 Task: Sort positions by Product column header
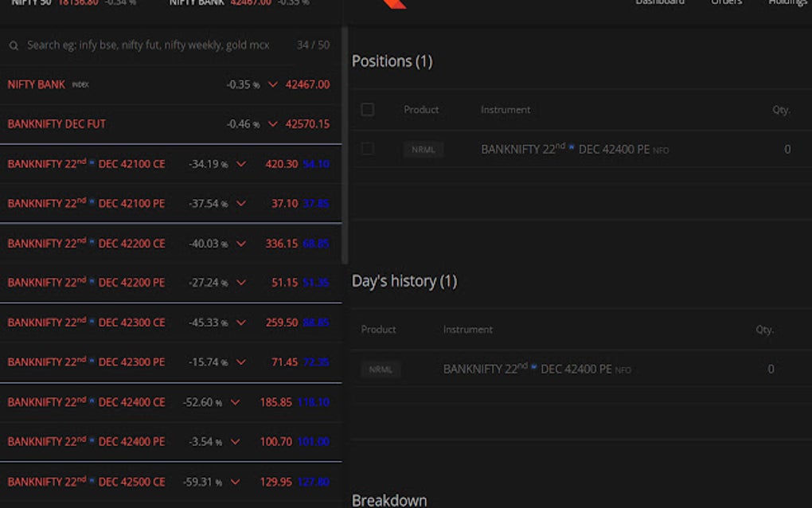point(421,110)
